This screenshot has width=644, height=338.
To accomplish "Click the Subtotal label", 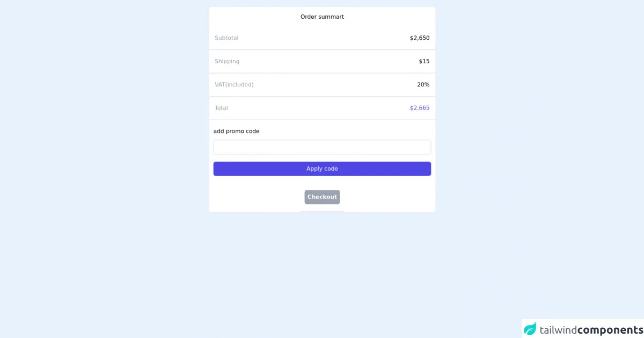I will point(226,38).
